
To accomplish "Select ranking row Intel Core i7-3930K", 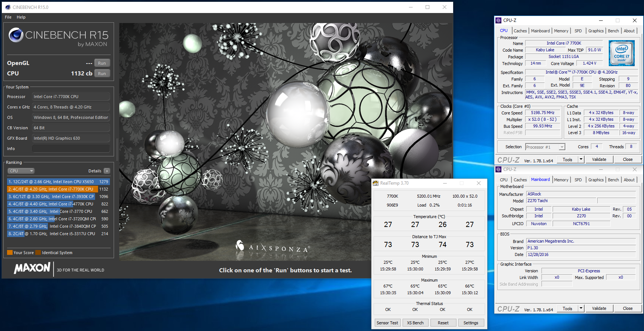I will (x=58, y=197).
